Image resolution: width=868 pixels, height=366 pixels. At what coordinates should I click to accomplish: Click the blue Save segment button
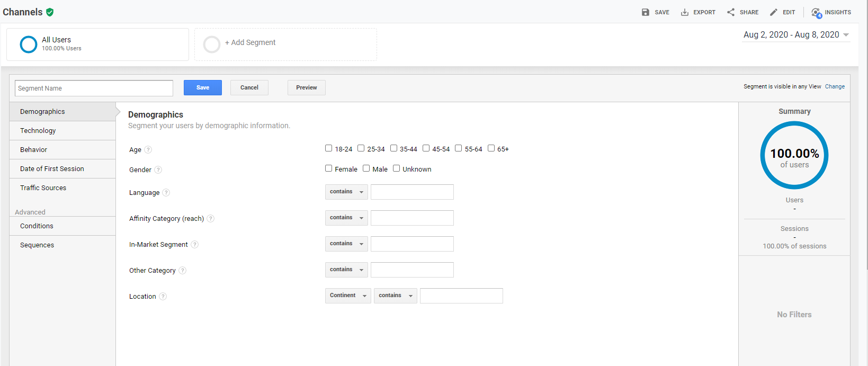click(x=203, y=88)
